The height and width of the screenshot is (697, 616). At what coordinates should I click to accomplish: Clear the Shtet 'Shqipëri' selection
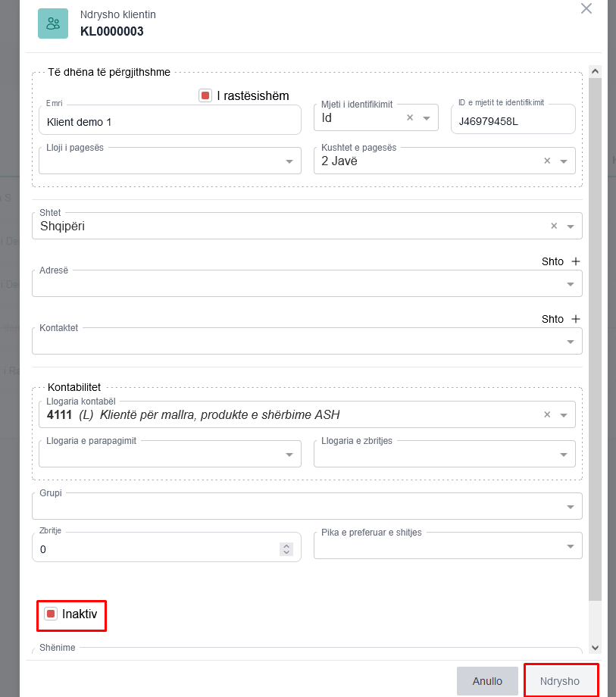pyautogui.click(x=554, y=226)
